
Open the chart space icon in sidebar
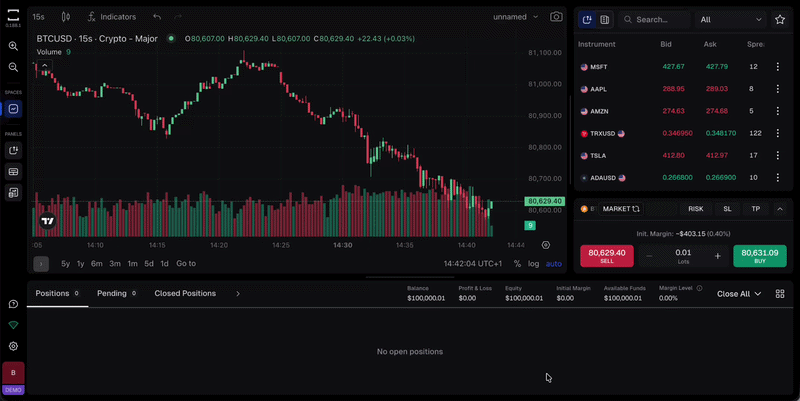click(x=13, y=109)
